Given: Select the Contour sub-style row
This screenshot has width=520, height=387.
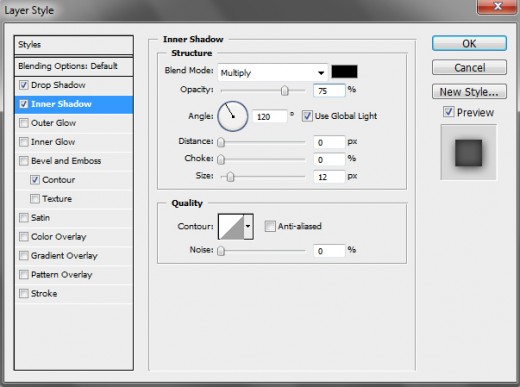Looking at the screenshot, I should pyautogui.click(x=74, y=180).
